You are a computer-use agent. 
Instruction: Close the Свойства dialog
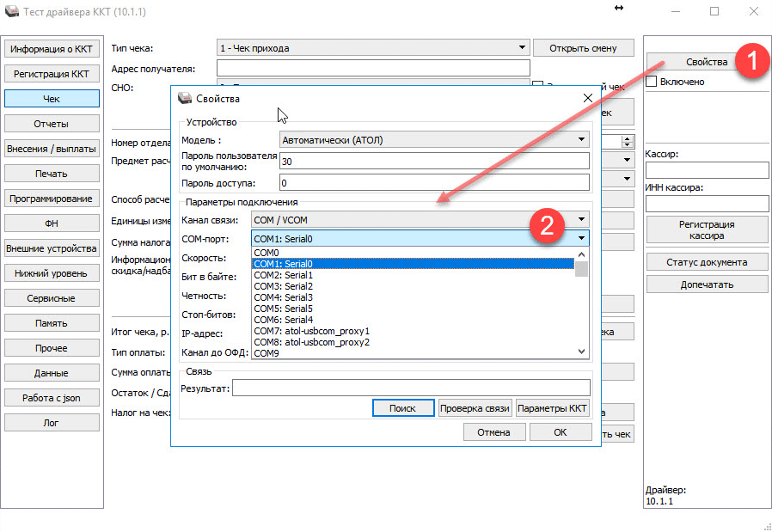[587, 98]
